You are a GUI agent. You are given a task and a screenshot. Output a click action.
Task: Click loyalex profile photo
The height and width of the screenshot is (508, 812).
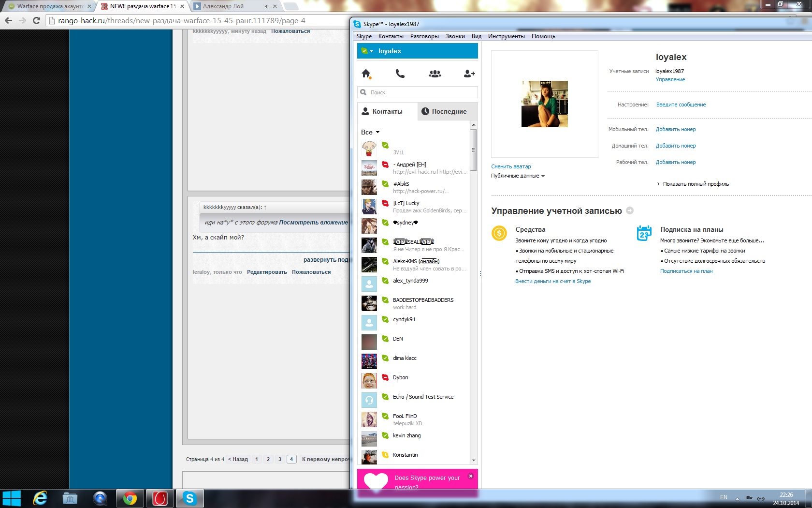point(545,104)
